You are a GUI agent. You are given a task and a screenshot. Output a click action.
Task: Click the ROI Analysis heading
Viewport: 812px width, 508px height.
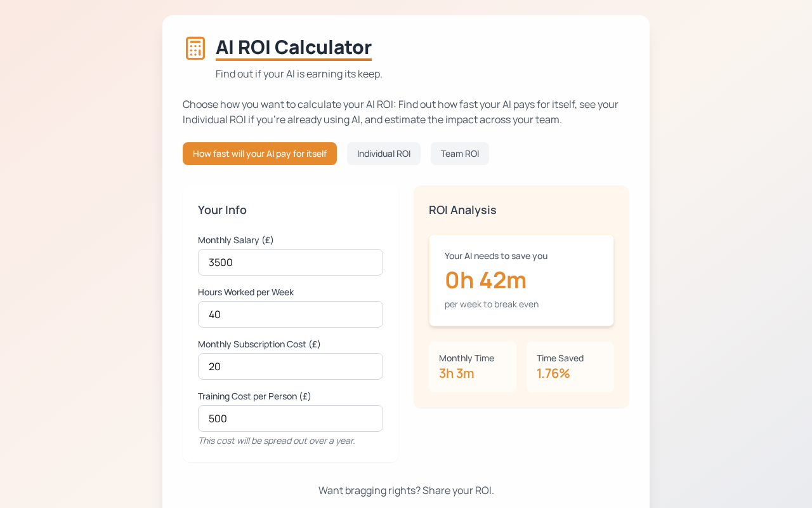pyautogui.click(x=462, y=210)
